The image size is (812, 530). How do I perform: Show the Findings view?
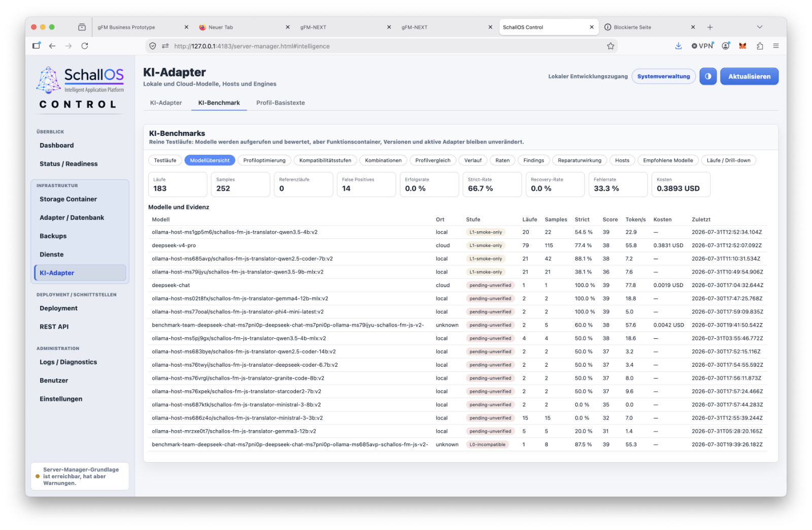click(x=533, y=160)
